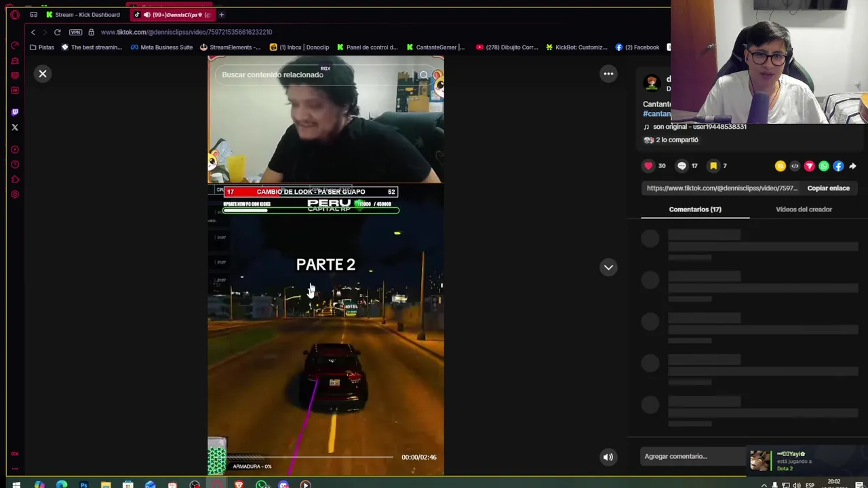The width and height of the screenshot is (868, 488).
Task: Open site security padlock info
Action: [x=91, y=32]
